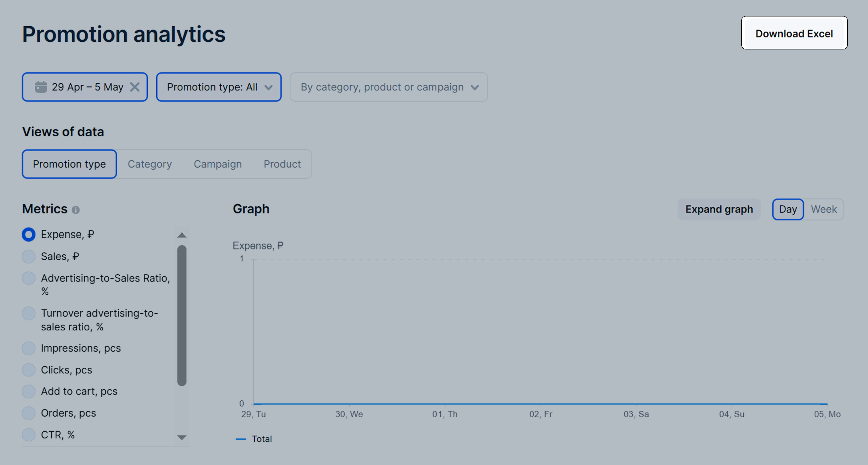
Task: Select the Impressions, pcs metric
Action: [29, 348]
